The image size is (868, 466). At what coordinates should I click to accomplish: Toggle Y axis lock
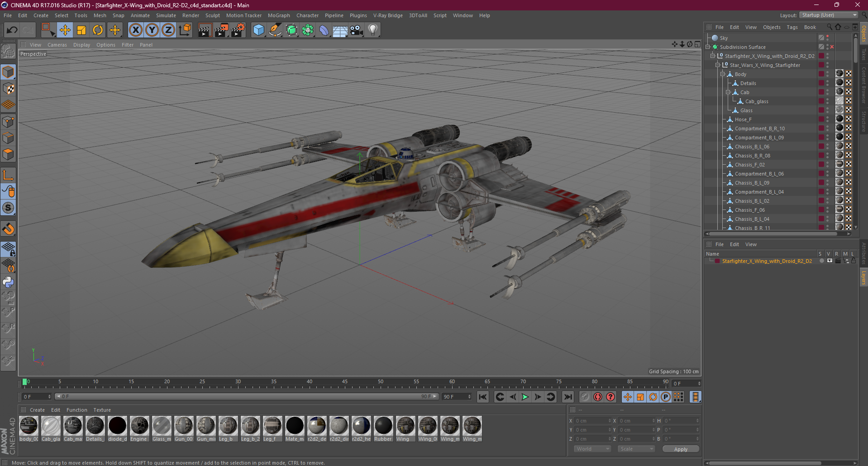[152, 30]
